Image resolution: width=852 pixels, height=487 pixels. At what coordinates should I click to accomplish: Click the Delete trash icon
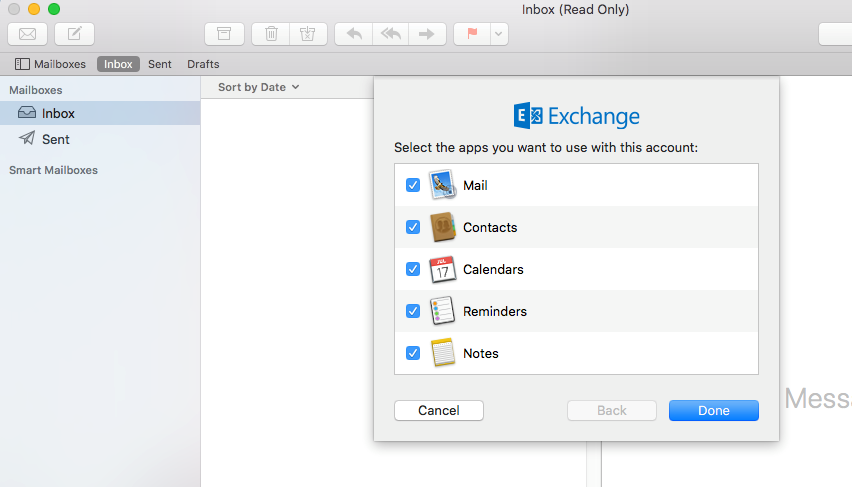click(271, 33)
